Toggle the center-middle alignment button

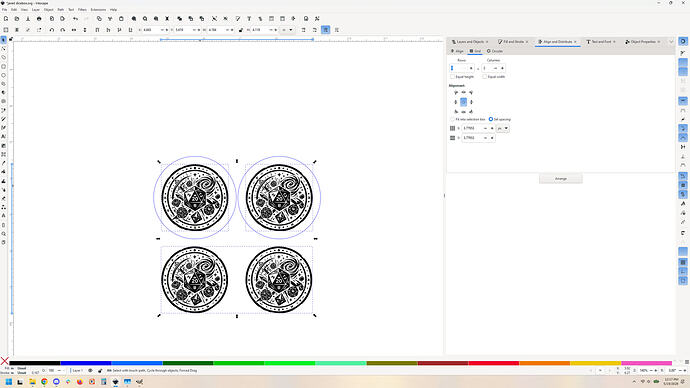coord(463,102)
